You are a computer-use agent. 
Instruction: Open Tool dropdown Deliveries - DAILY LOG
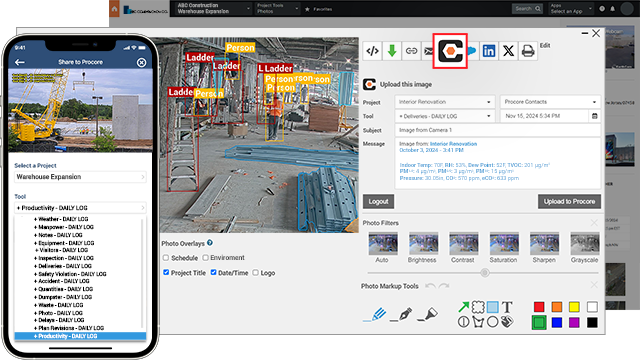tap(444, 116)
